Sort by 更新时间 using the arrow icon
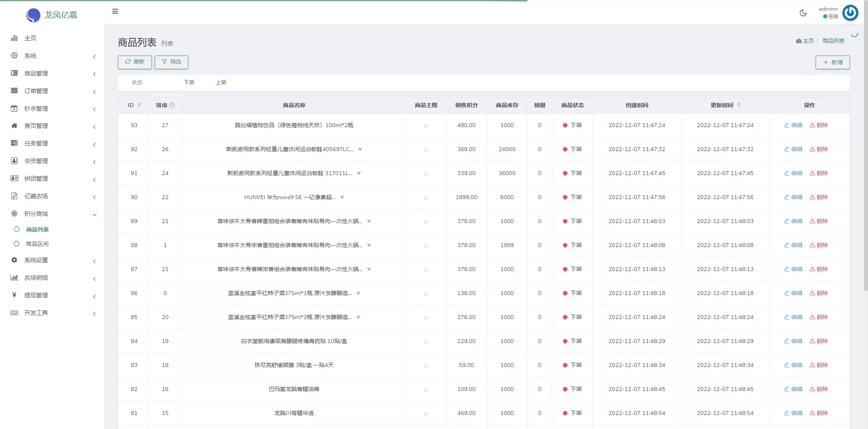Viewport: 868px width, 429px height. [739, 105]
